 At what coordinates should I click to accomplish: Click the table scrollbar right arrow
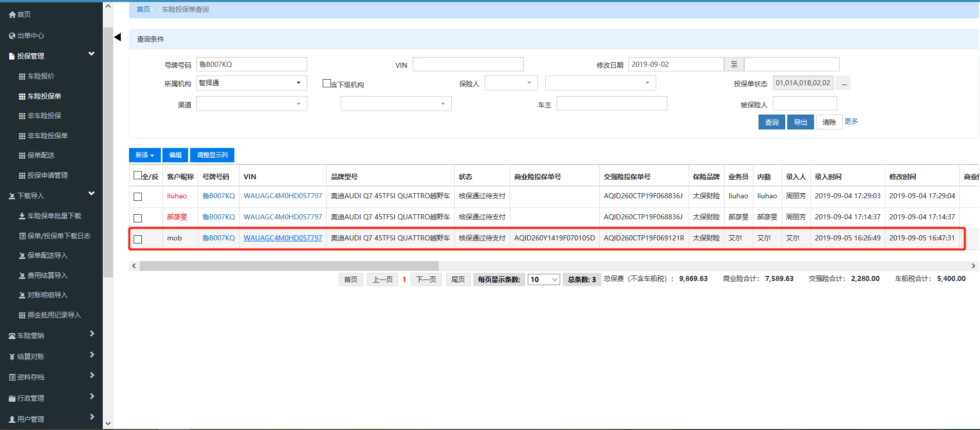[973, 266]
